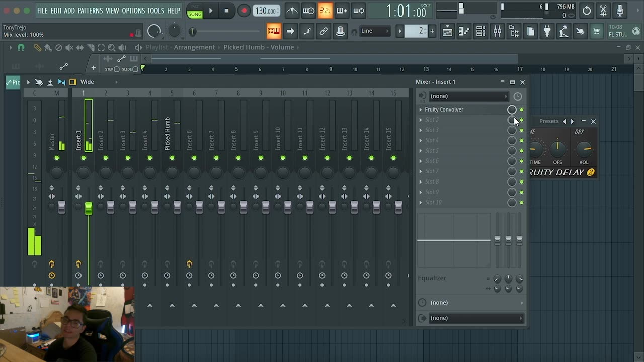The image size is (644, 362).
Task: Open the piano roll view button
Action: pos(274,31)
